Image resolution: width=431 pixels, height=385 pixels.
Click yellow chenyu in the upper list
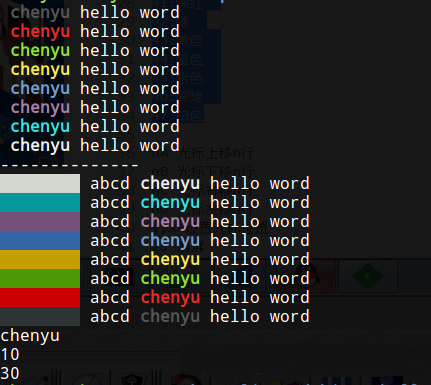pos(40,70)
